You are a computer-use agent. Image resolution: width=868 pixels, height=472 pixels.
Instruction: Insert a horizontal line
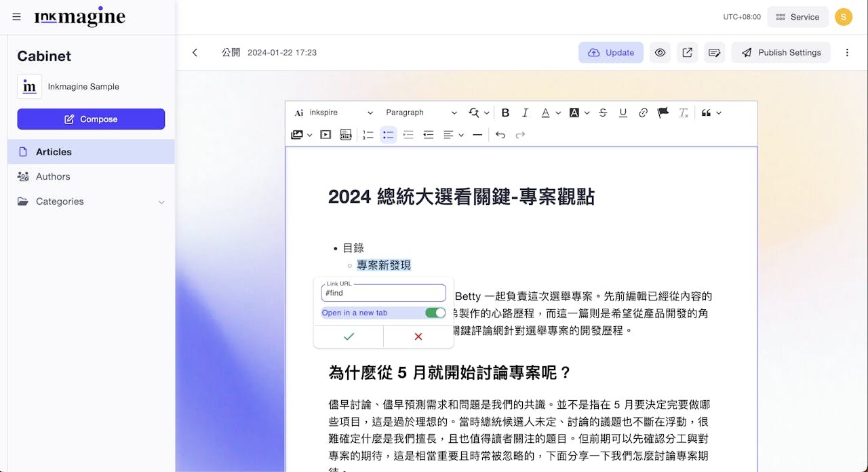(477, 135)
